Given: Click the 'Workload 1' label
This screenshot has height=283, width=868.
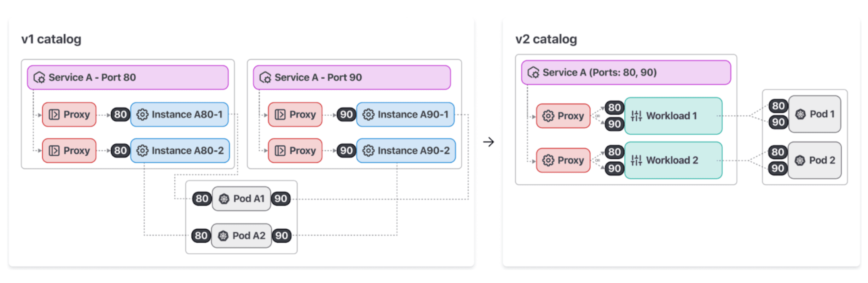Looking at the screenshot, I should tap(672, 116).
